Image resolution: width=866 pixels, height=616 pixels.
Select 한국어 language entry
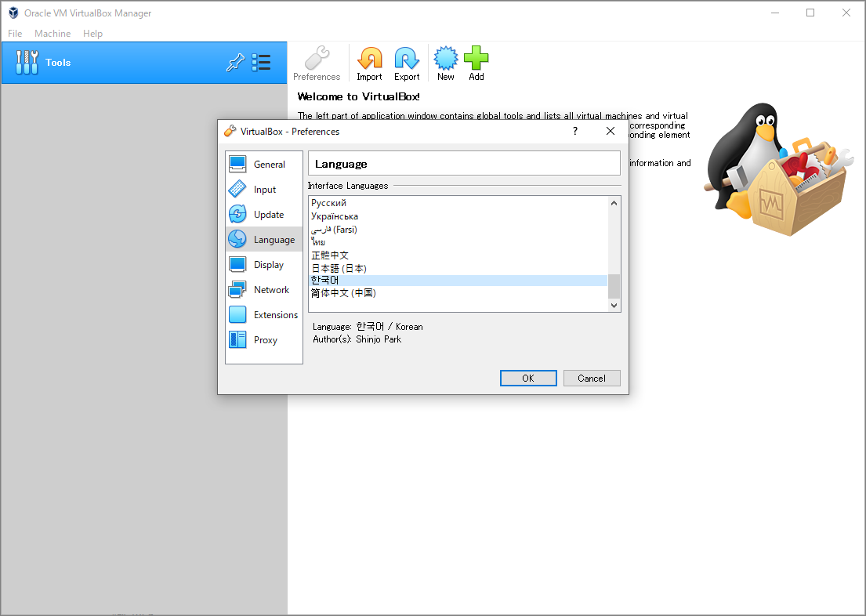pos(458,281)
